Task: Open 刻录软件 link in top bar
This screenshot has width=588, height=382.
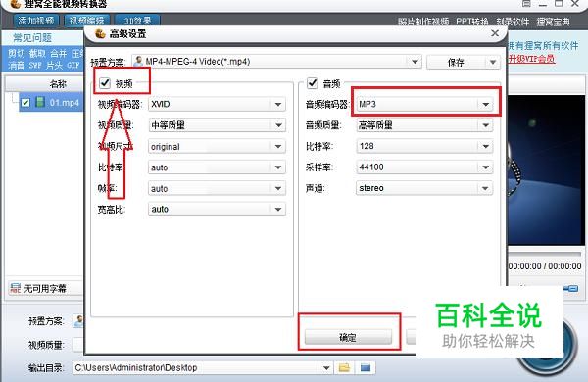Action: [x=513, y=22]
